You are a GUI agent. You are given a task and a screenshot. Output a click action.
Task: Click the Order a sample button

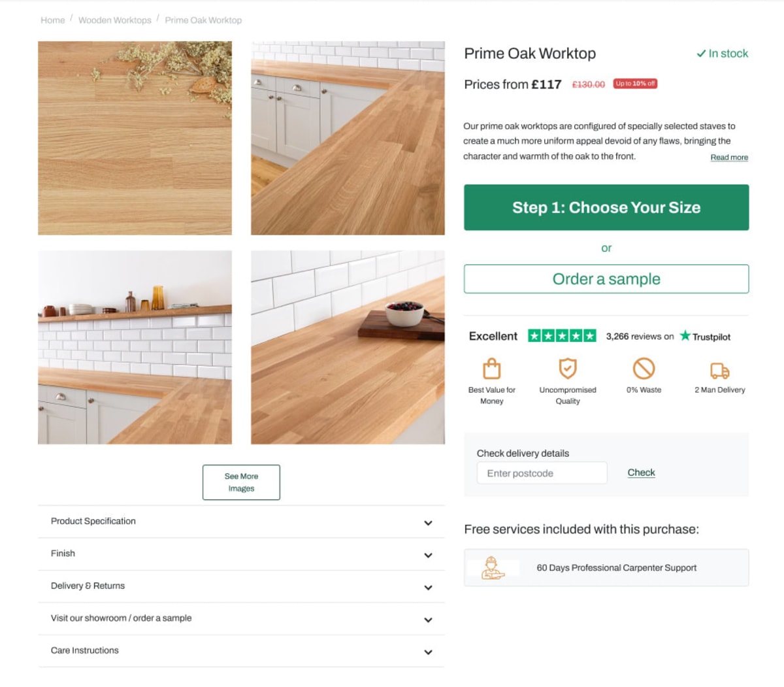(606, 279)
